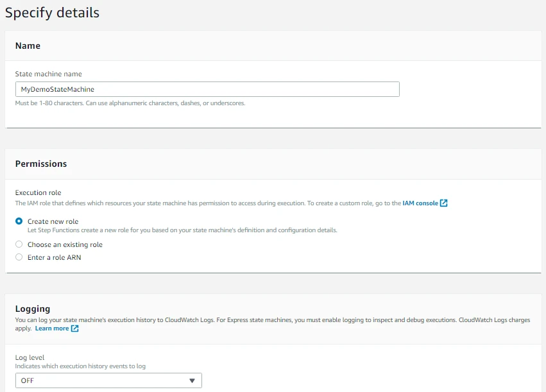Click the Specify details page title
Image resolution: width=546 pixels, height=392 pixels.
click(x=53, y=12)
